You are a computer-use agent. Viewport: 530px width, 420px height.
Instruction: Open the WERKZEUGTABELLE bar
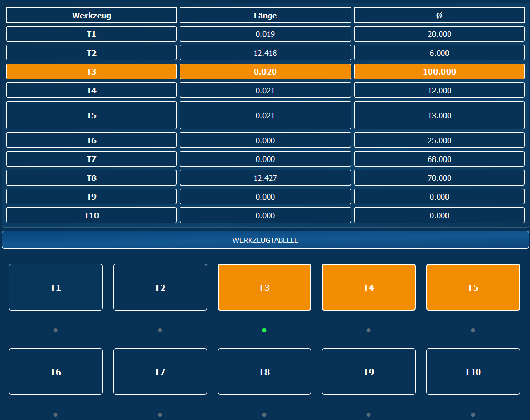pyautogui.click(x=266, y=240)
